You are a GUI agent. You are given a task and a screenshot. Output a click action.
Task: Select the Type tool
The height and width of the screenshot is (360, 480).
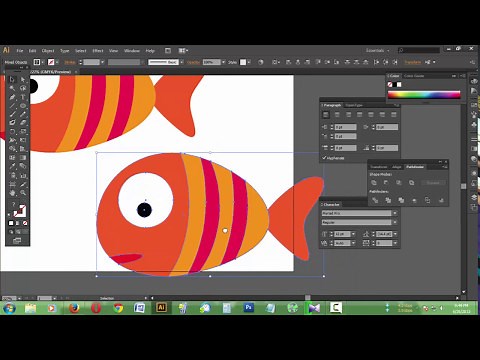(23, 97)
